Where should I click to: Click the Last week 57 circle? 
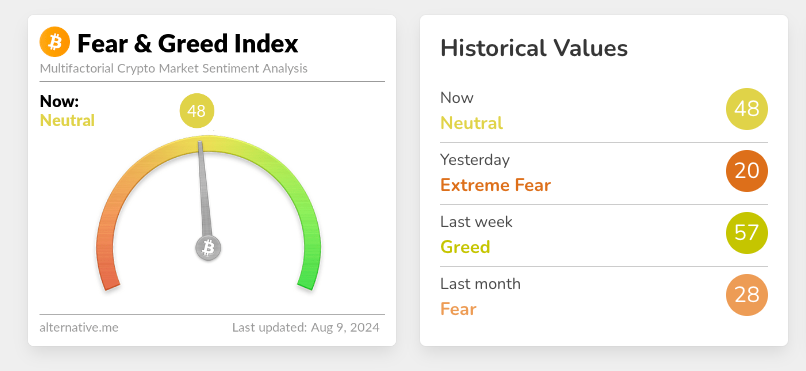coord(746,233)
